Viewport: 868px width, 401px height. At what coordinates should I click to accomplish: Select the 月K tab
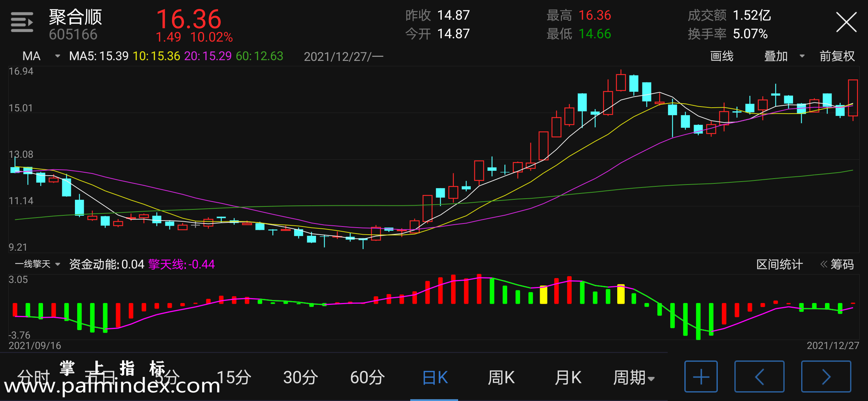[x=568, y=378]
